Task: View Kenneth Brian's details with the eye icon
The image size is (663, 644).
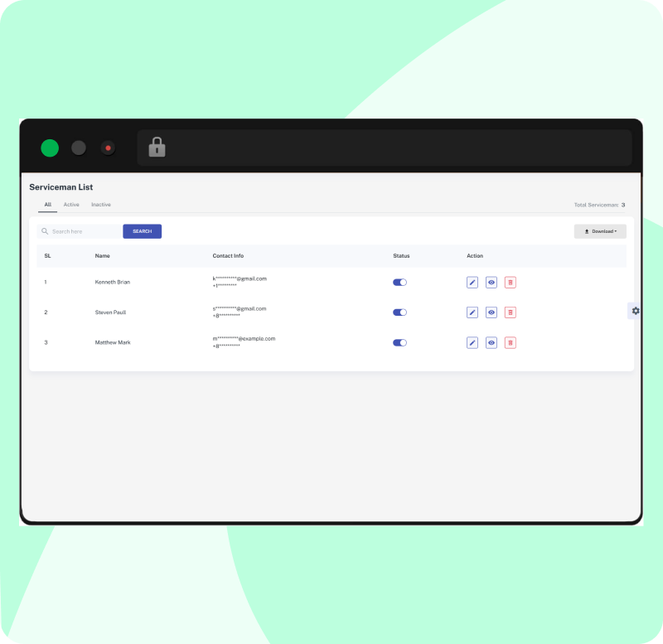Action: point(491,283)
